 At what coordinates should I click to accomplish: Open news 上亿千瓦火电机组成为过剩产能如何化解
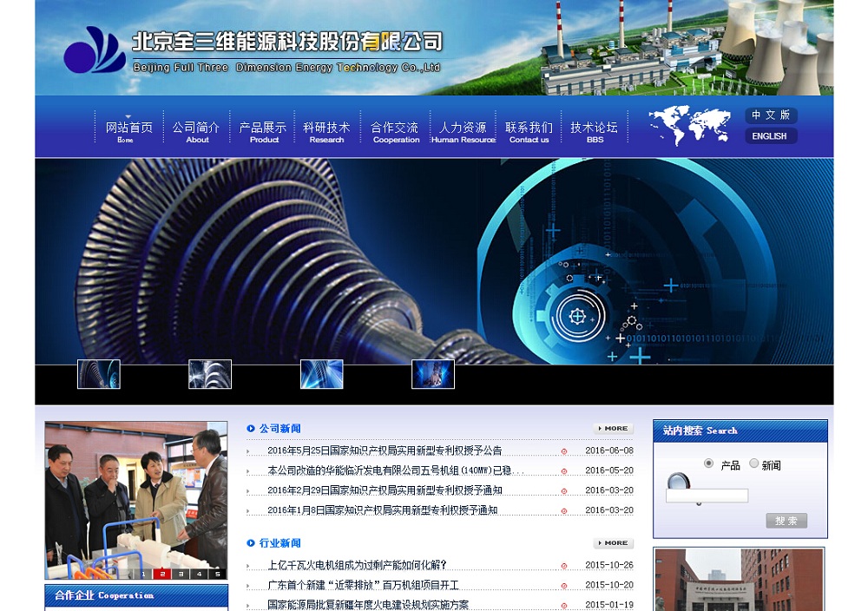point(357,565)
